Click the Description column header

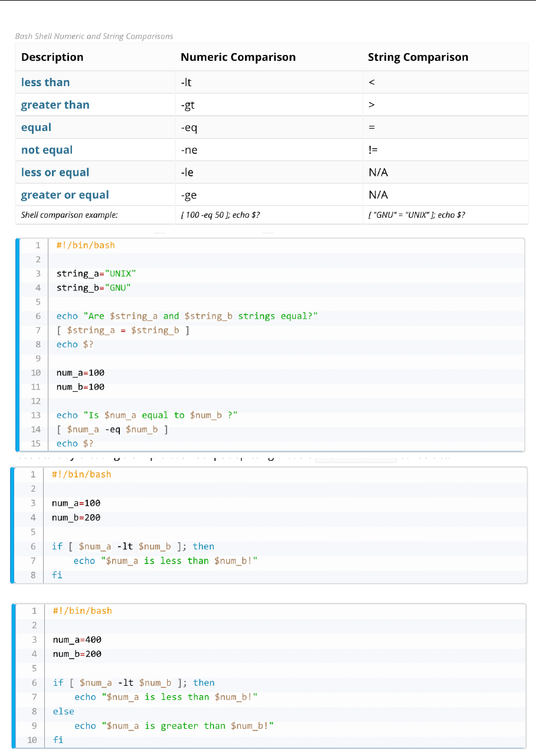[x=52, y=57]
